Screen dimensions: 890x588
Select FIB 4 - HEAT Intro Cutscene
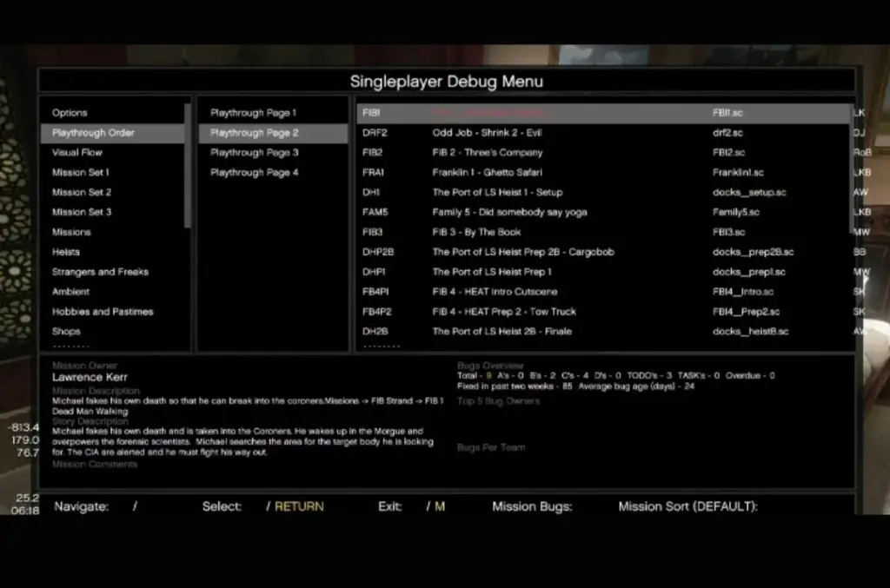[495, 292]
